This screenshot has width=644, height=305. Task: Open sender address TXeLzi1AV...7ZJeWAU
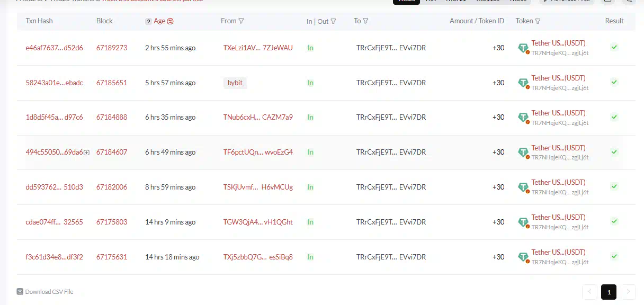pos(258,48)
